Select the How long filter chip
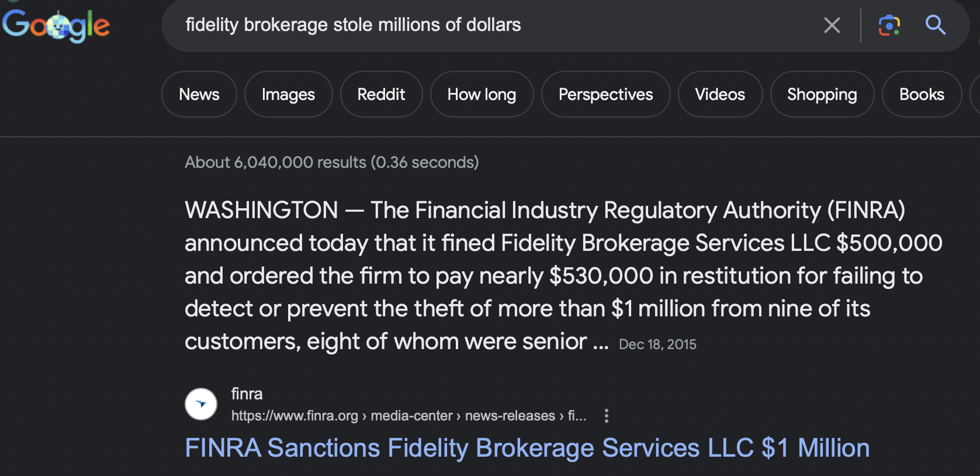 (x=482, y=94)
